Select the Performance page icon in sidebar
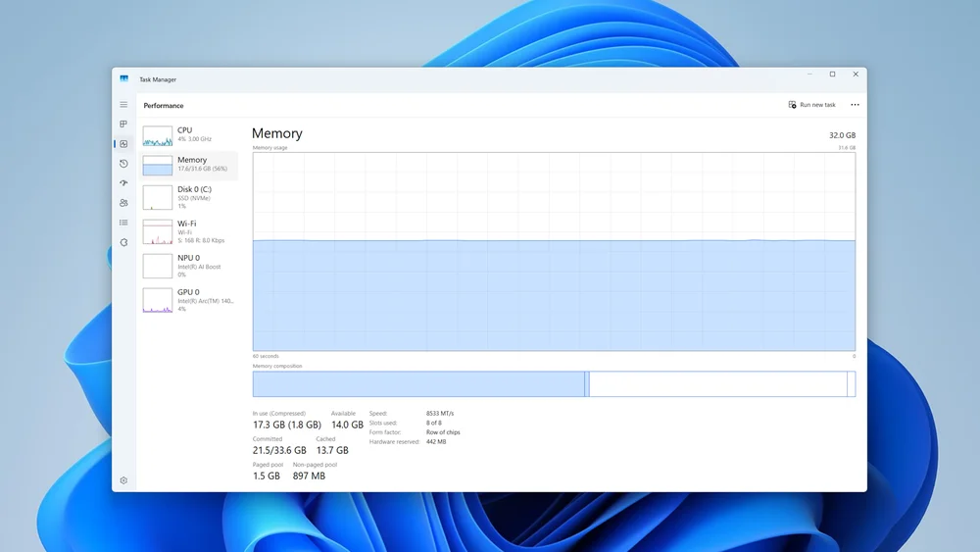The height and width of the screenshot is (552, 980). tap(123, 144)
